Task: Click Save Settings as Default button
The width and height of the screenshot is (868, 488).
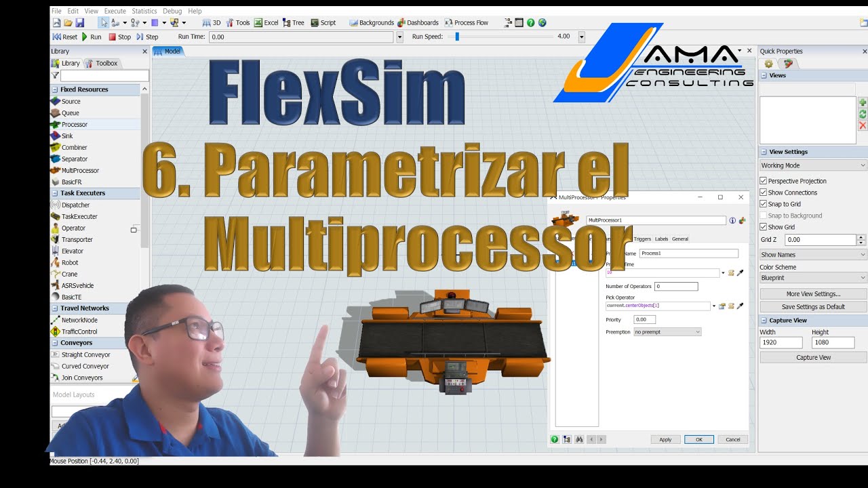Action: pyautogui.click(x=813, y=307)
